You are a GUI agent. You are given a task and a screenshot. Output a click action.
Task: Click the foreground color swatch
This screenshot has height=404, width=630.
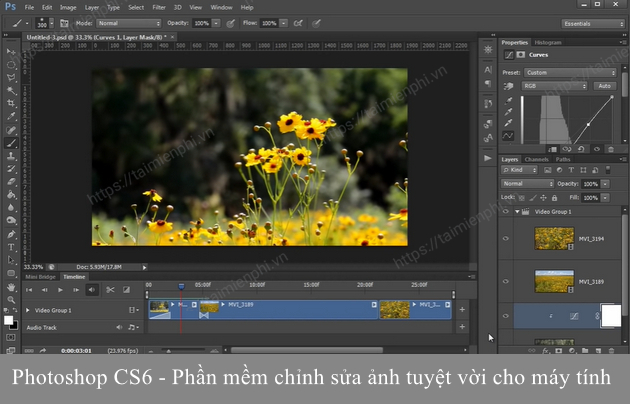8,320
